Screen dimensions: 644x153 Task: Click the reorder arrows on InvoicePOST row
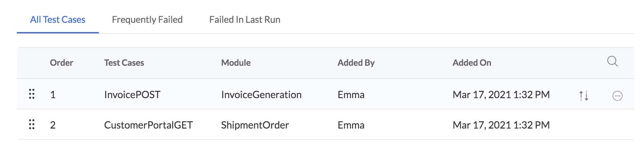tap(584, 96)
